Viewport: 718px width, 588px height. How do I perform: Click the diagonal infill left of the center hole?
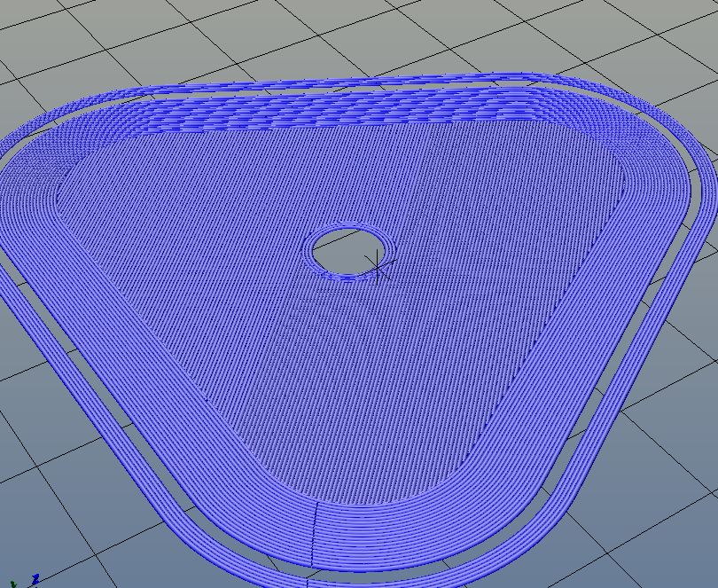pyautogui.click(x=195, y=257)
